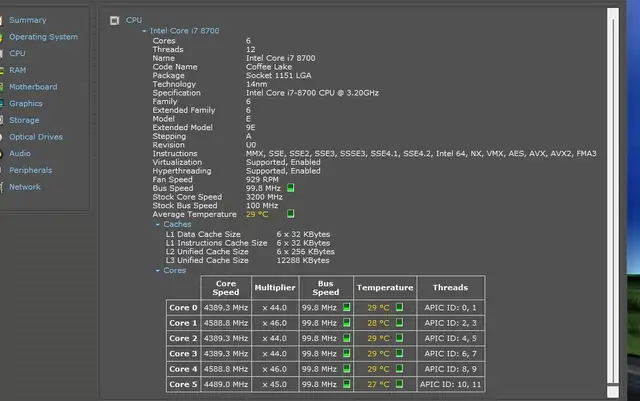Select the Temperature column header
This screenshot has width=640, height=401.
tap(385, 288)
